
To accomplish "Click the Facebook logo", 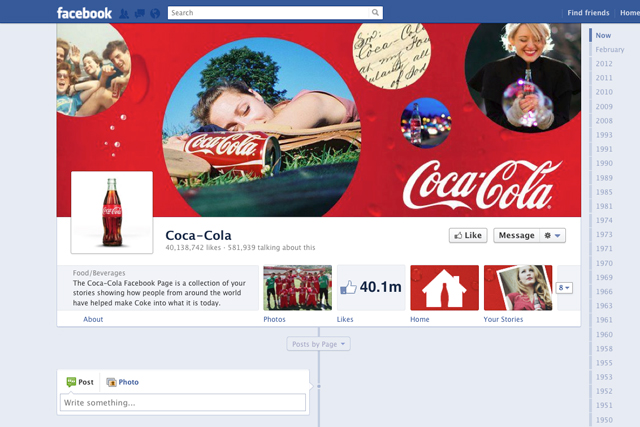I will [x=84, y=13].
